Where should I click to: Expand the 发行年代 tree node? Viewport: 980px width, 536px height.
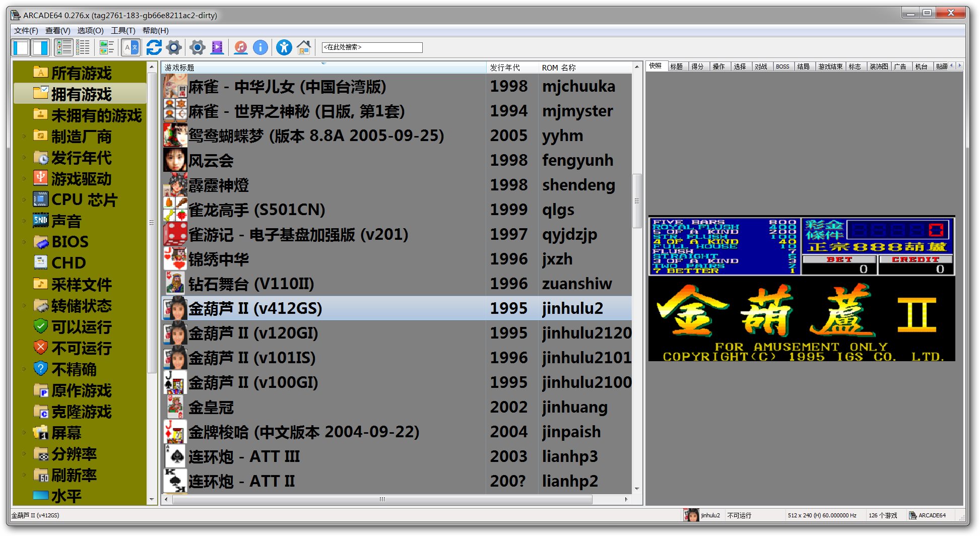[x=24, y=157]
